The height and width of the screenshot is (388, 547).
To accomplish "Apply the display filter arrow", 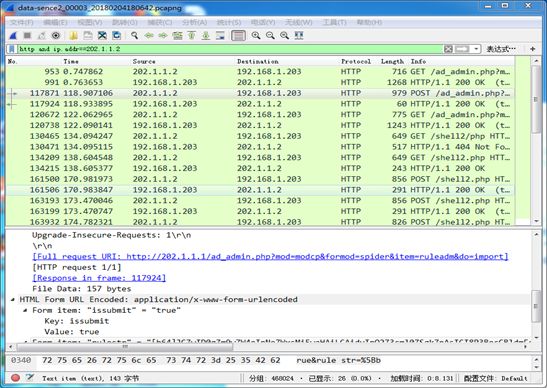I will click(462, 49).
